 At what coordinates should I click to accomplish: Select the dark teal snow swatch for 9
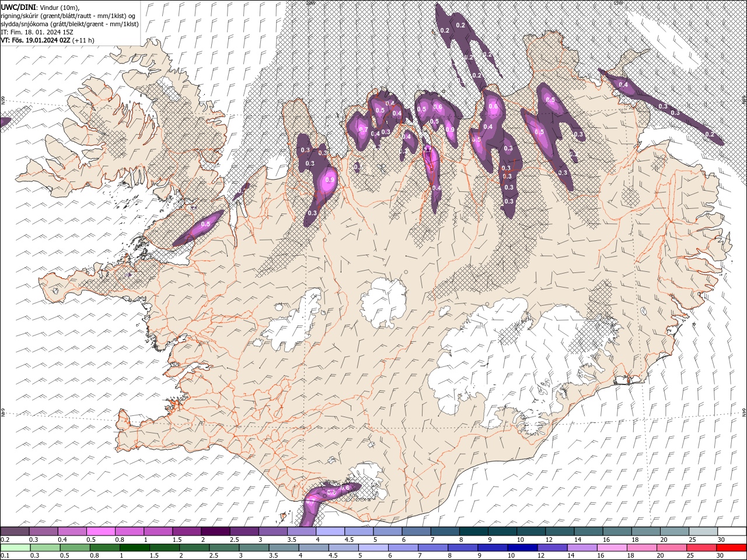(x=501, y=531)
